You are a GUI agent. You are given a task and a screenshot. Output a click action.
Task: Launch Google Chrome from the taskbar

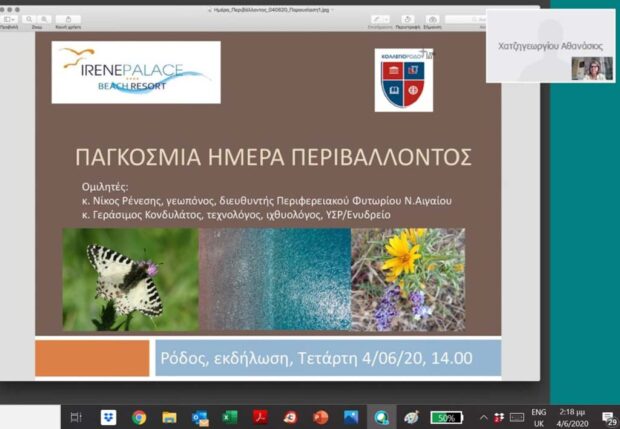(x=139, y=418)
